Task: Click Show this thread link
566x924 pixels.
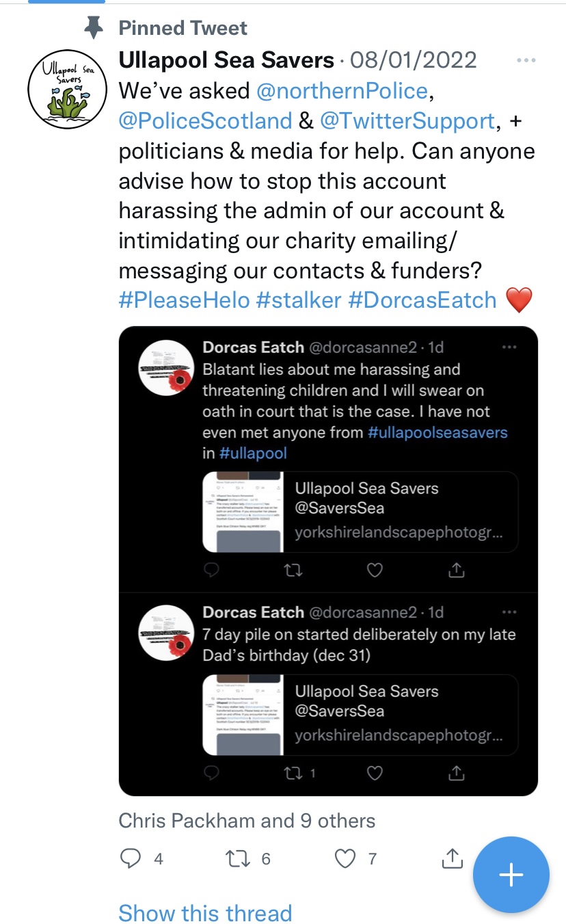Action: click(x=205, y=913)
